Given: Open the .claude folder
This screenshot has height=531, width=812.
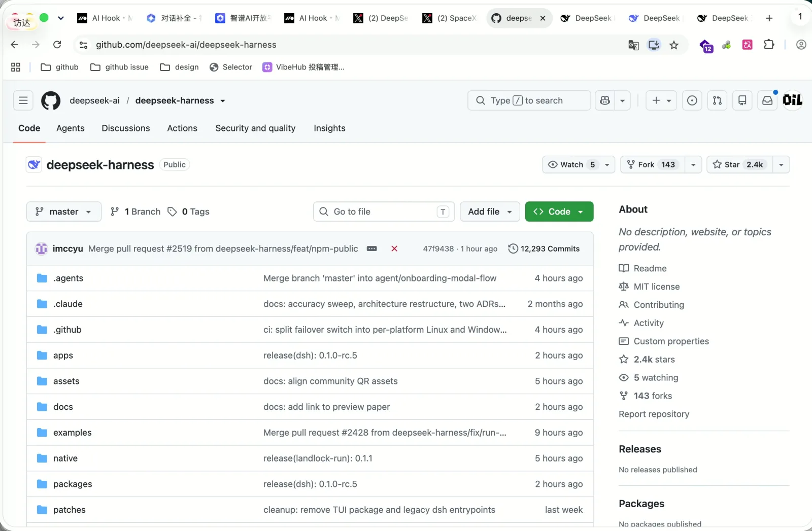Looking at the screenshot, I should coord(68,304).
